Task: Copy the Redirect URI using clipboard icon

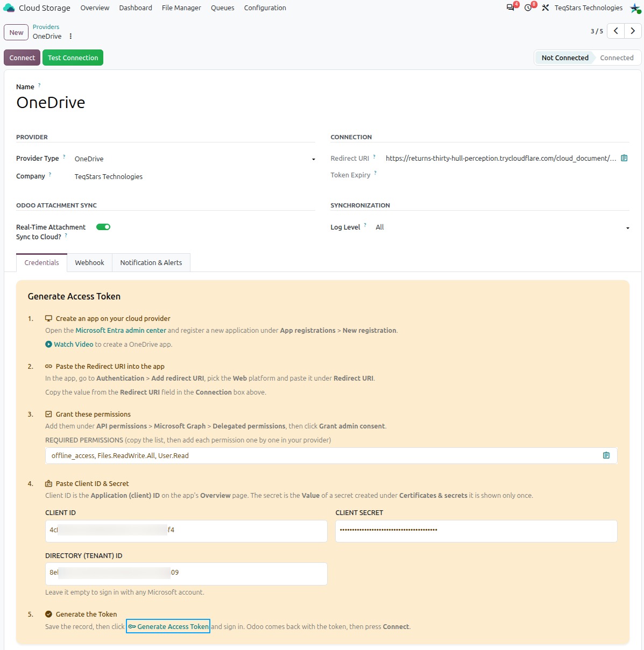Action: (624, 158)
